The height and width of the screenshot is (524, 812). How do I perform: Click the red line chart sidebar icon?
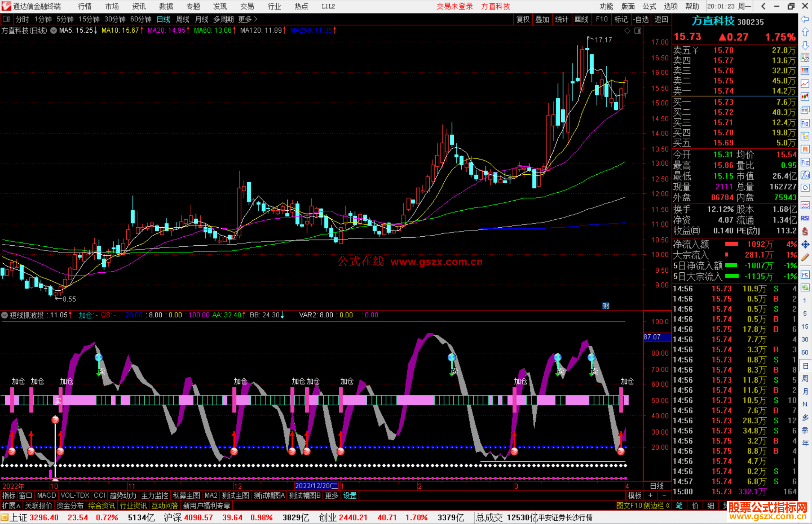805,84
